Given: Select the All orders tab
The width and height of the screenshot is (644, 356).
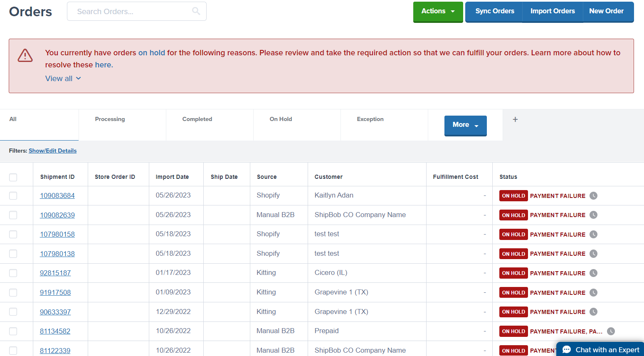Looking at the screenshot, I should coord(39,125).
